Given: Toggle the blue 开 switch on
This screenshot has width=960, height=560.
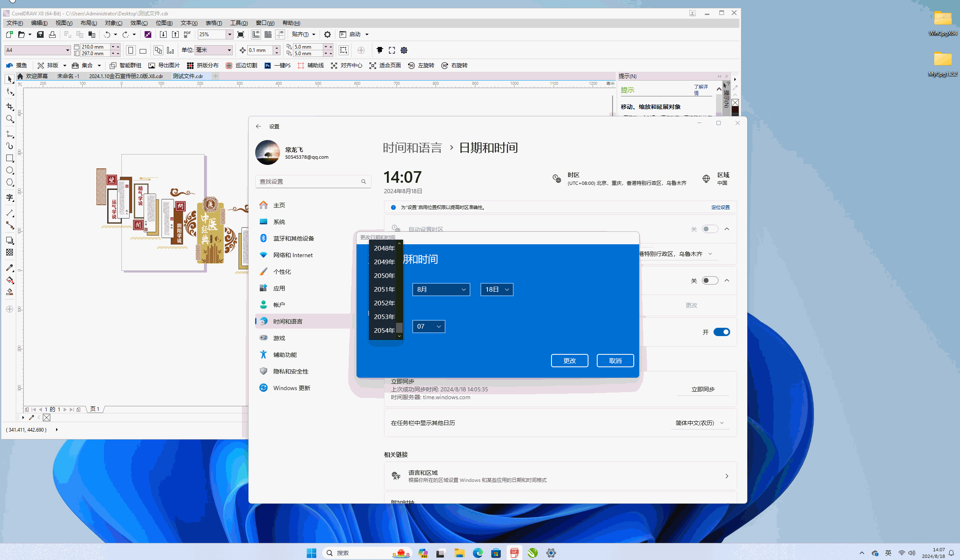Looking at the screenshot, I should click(x=721, y=332).
